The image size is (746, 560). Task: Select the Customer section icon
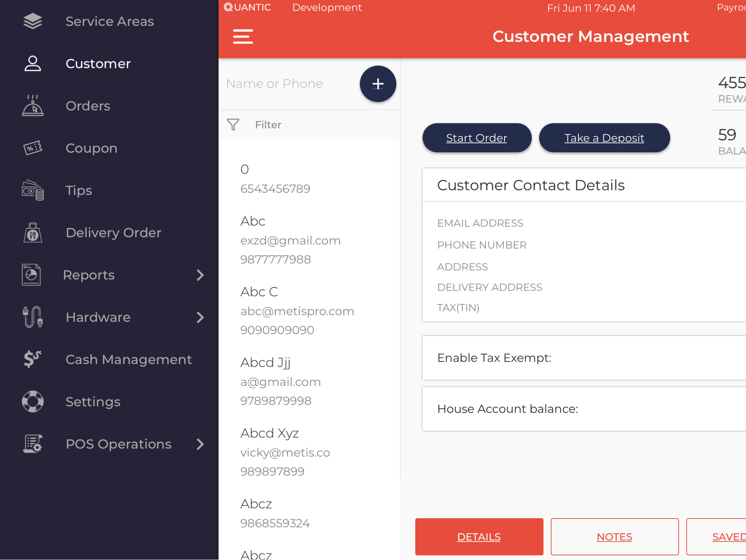(x=33, y=63)
